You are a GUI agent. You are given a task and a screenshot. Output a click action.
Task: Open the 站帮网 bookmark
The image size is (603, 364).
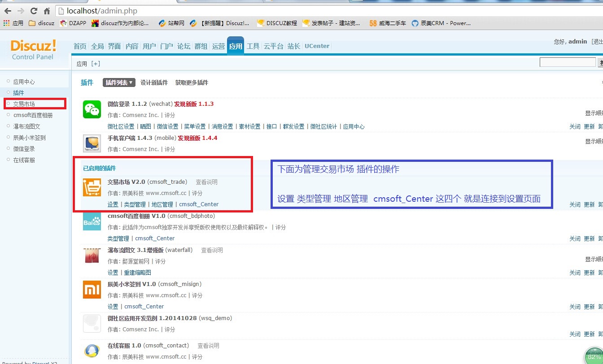click(x=171, y=23)
